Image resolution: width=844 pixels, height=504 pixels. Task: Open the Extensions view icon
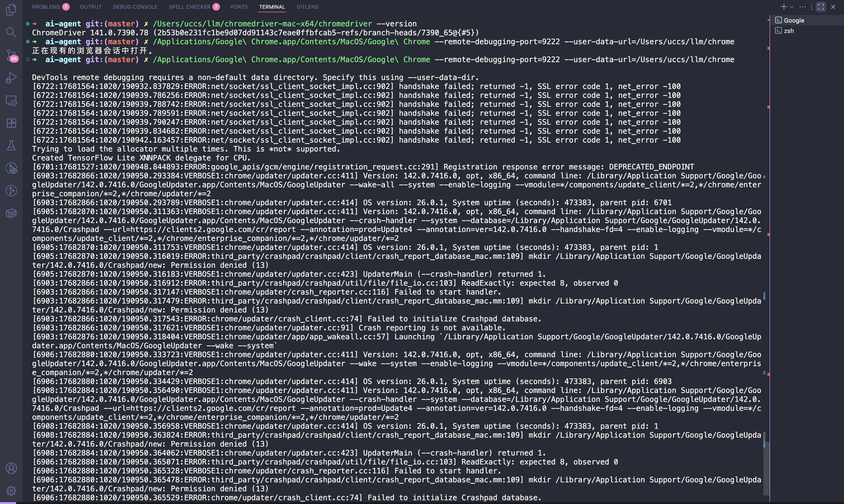pos(11,123)
